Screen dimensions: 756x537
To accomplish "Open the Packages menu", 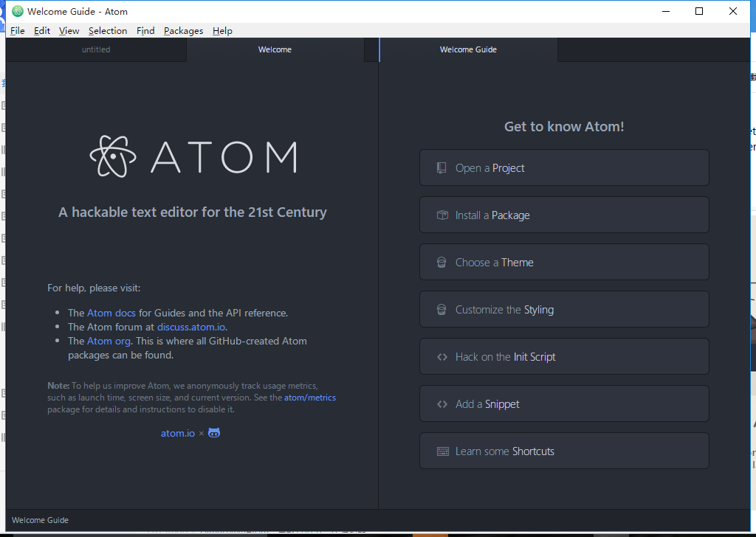I will (183, 31).
